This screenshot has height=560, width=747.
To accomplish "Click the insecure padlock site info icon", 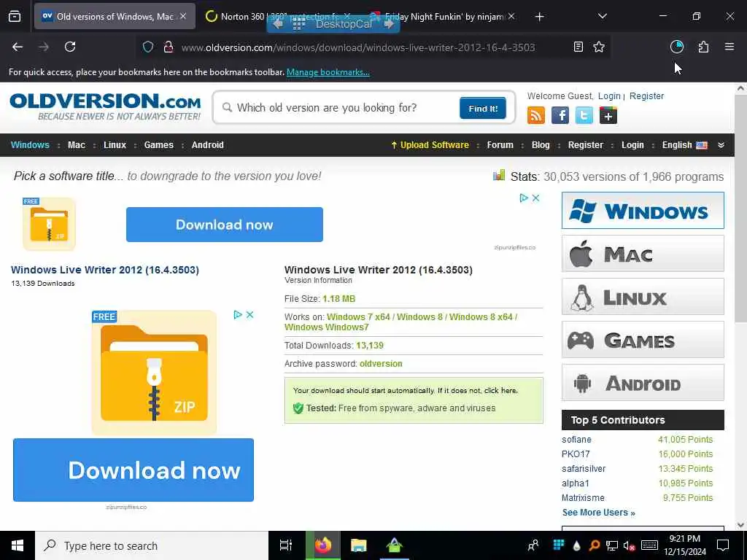I will [x=168, y=47].
